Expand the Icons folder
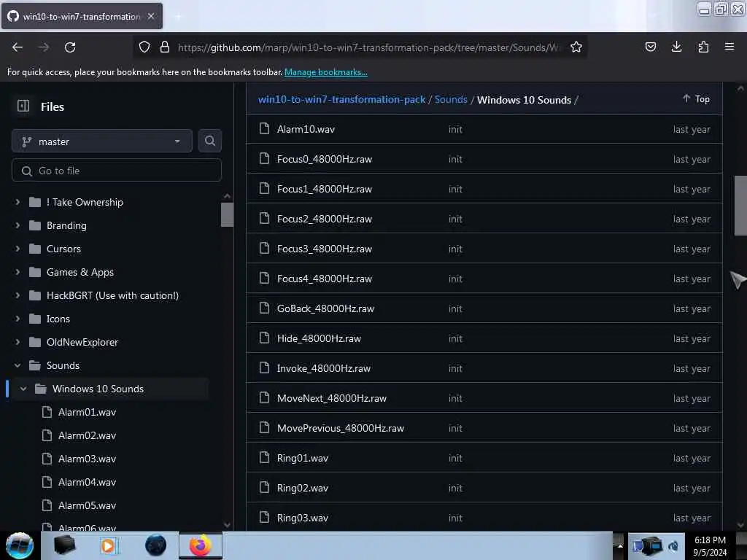Viewport: 747px width, 560px height. pyautogui.click(x=18, y=319)
